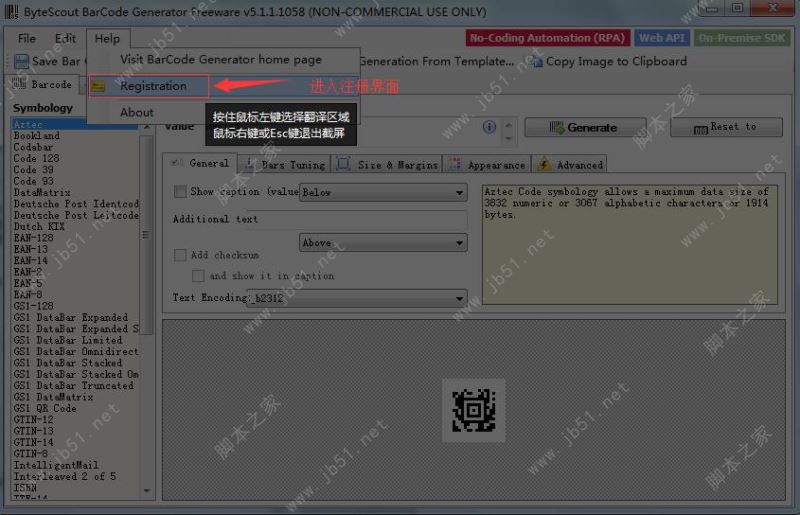Select Deutsche Post Identcode symbology
This screenshot has width=800, height=515.
pos(76,204)
